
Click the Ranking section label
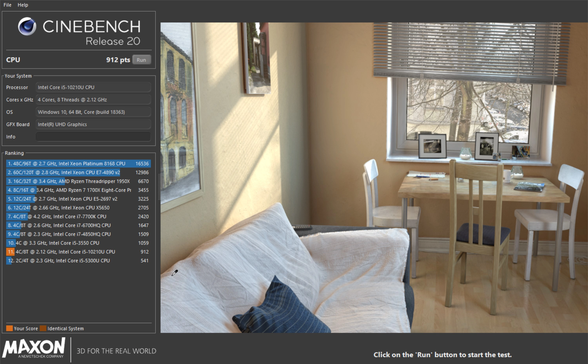click(x=14, y=153)
